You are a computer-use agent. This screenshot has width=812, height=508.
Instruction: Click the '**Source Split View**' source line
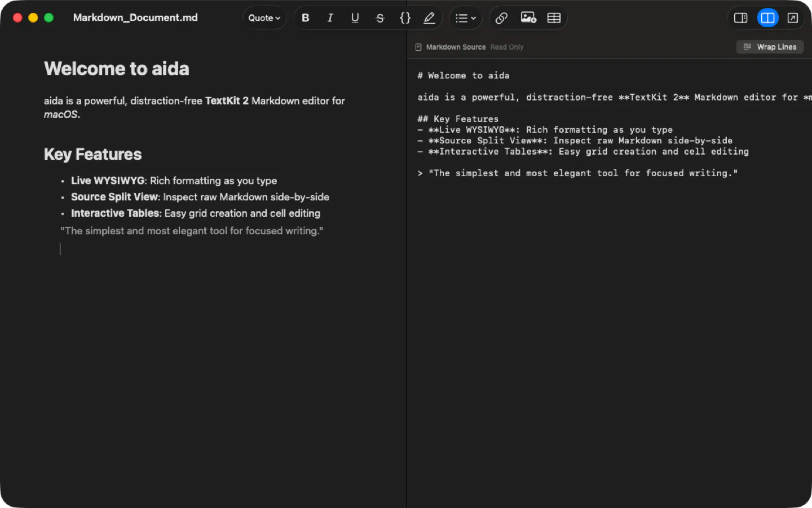click(x=575, y=141)
